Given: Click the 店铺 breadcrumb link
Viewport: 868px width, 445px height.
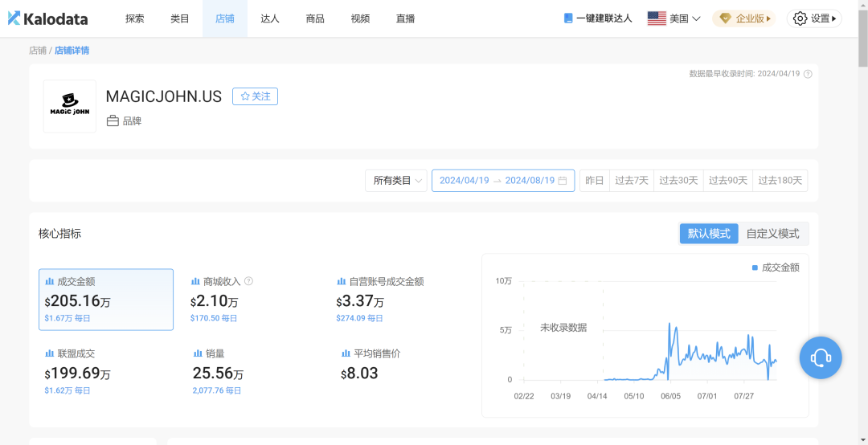Looking at the screenshot, I should pos(38,51).
